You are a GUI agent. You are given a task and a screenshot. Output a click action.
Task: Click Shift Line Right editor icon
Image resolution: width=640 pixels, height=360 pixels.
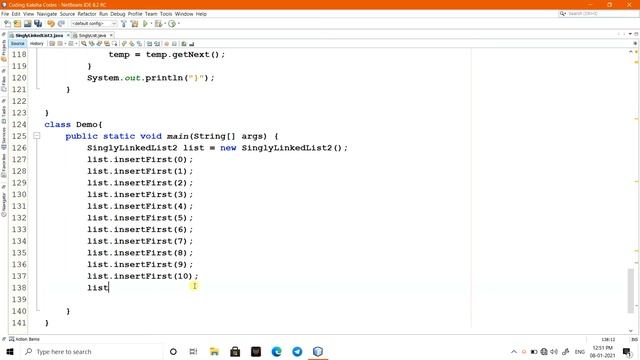point(157,44)
